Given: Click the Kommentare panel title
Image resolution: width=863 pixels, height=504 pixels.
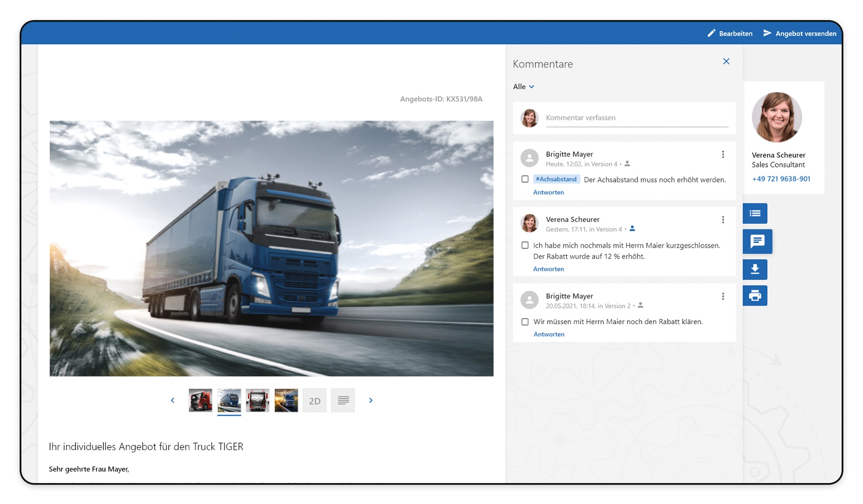Looking at the screenshot, I should click(x=543, y=64).
